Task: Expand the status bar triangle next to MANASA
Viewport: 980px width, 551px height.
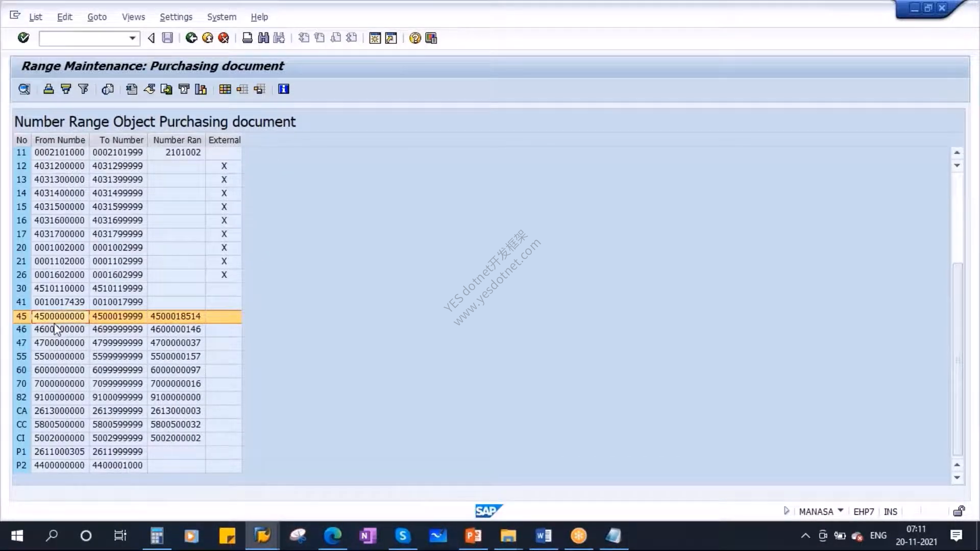Action: tap(786, 511)
